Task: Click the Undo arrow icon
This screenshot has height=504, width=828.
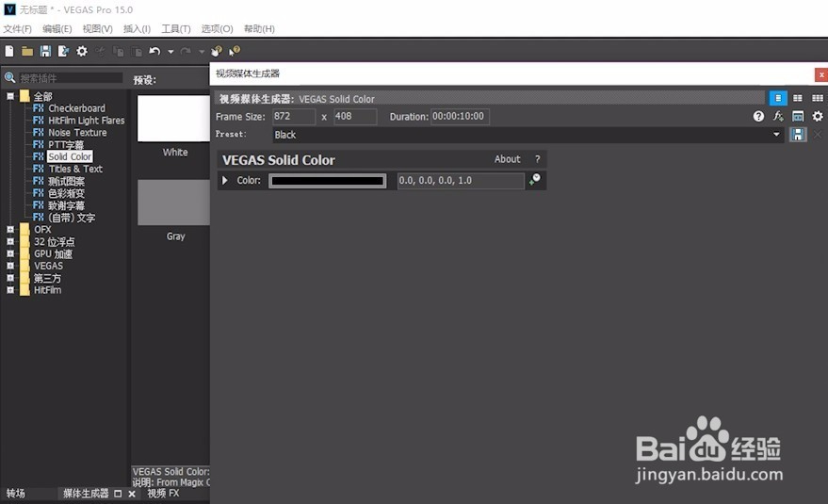Action: (x=154, y=51)
